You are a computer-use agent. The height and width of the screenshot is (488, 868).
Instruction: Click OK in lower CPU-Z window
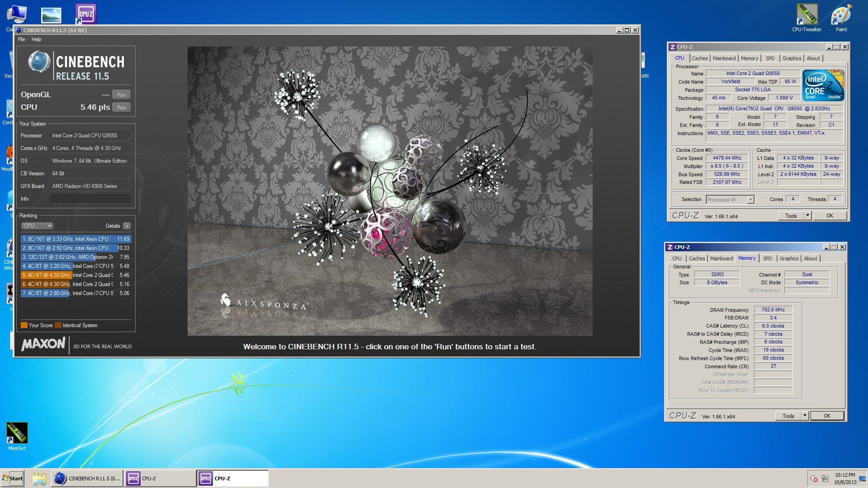827,416
